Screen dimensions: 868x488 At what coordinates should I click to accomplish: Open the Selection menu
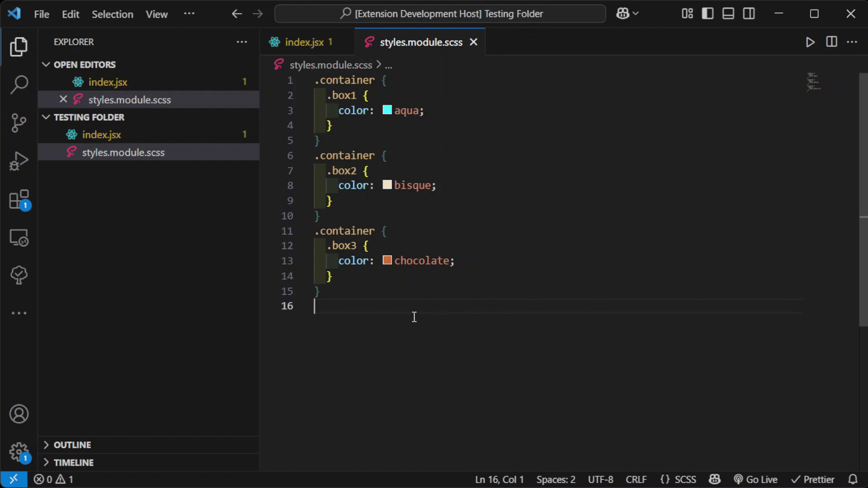click(x=112, y=14)
